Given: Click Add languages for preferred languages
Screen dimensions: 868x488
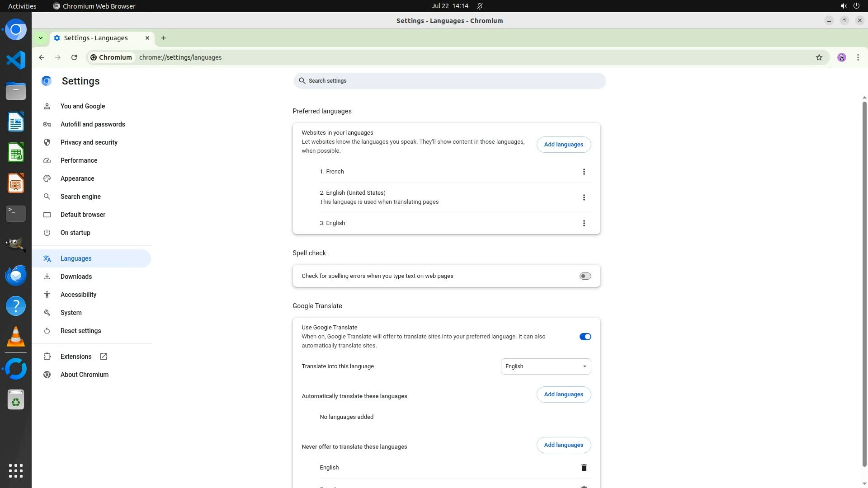Looking at the screenshot, I should click(x=563, y=145).
